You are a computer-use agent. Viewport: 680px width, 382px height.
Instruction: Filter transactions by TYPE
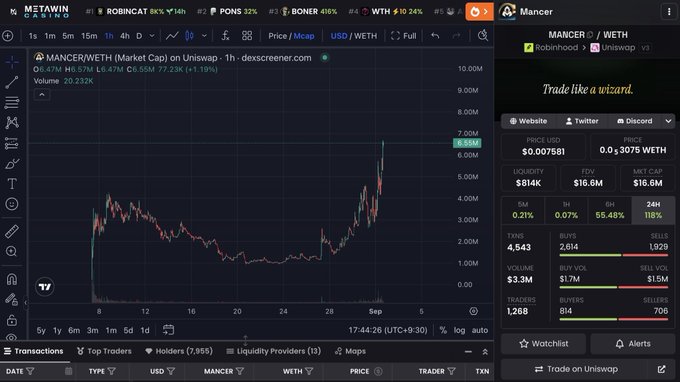(111, 371)
